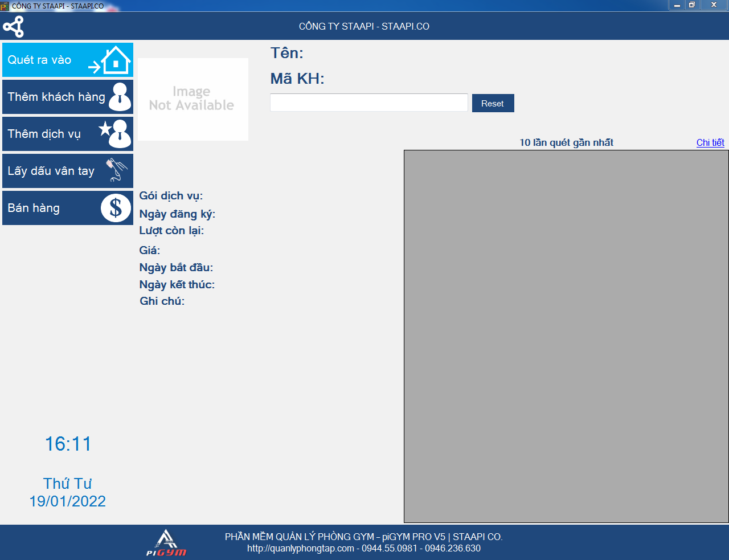729x560 pixels.
Task: Click the 10 lần quét gần nhất heading
Action: [566, 142]
